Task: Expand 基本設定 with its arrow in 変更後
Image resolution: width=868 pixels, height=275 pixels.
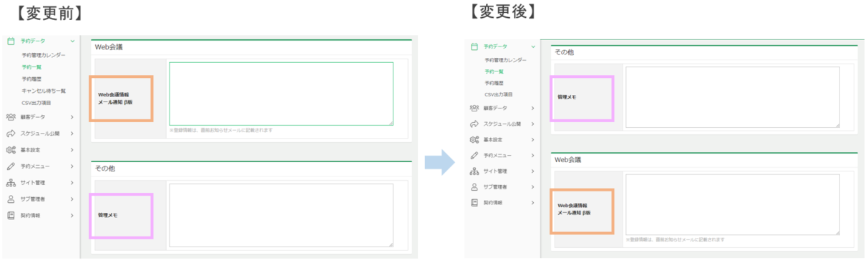Action: pos(532,139)
